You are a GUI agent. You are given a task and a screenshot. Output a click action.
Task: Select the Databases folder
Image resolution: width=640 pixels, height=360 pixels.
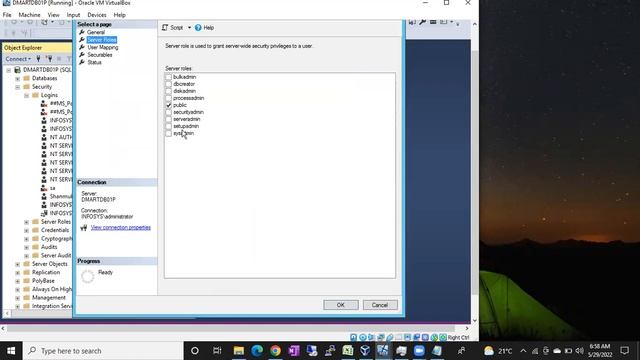coord(44,78)
